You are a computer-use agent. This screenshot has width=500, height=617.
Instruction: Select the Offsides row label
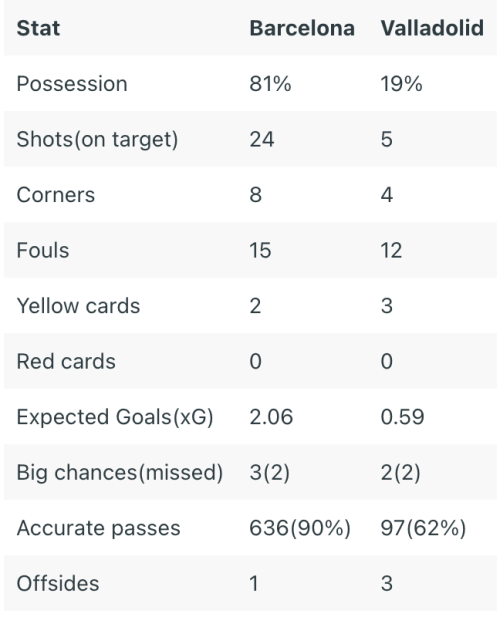[x=58, y=584]
